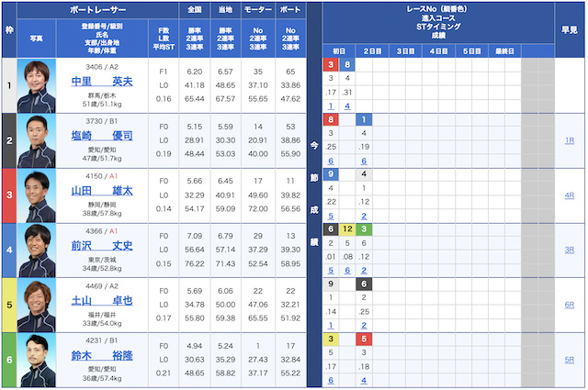588x390 pixels.
Task: Click the 初日 column header
Action: click(x=339, y=51)
